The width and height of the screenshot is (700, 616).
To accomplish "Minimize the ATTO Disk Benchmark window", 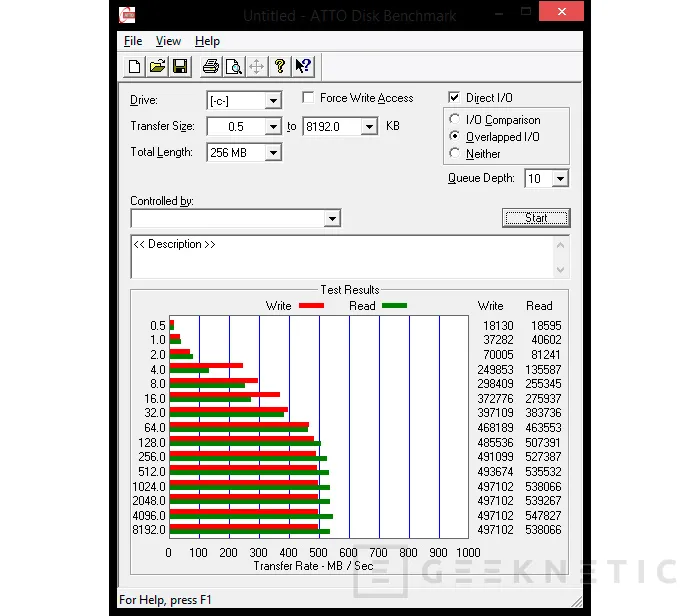I will (x=499, y=13).
